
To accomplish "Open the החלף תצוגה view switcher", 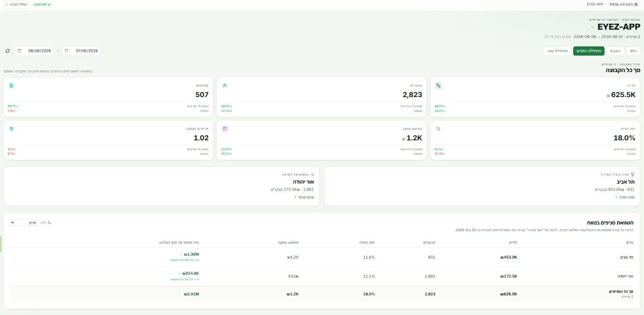I will [x=16, y=4].
